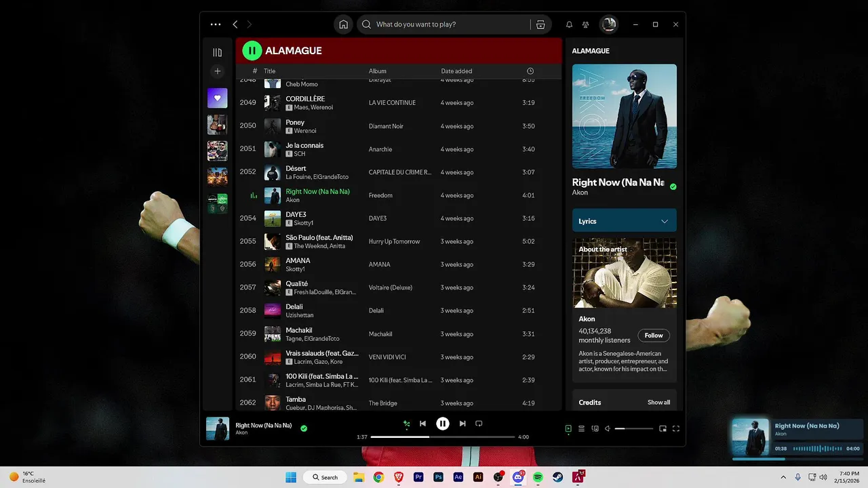This screenshot has width=868, height=488.
Task: Open Adobe Photoshop from the taskbar
Action: tap(438, 477)
